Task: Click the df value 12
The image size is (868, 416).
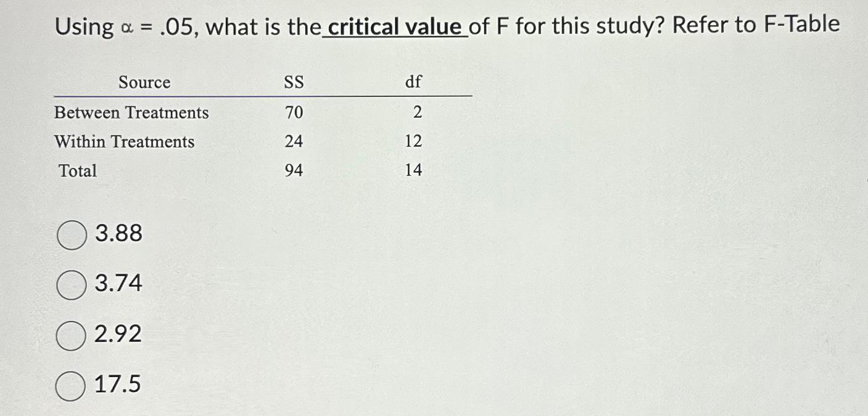Action: (x=413, y=142)
